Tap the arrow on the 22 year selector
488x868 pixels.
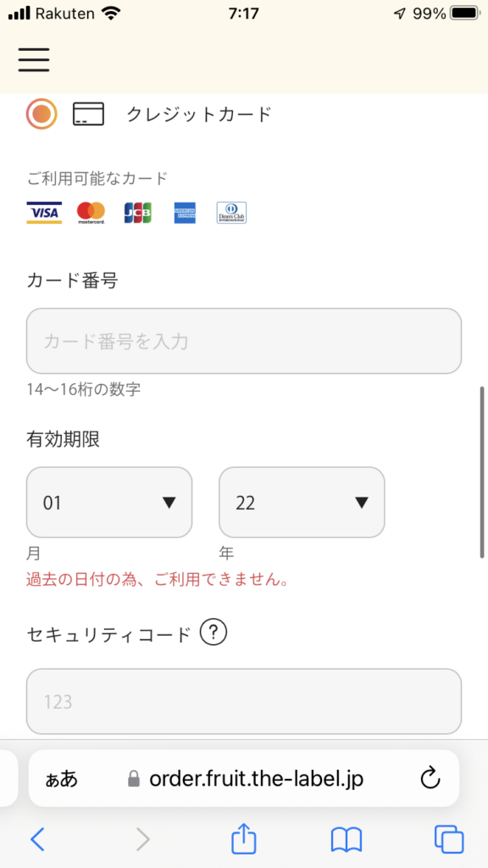(x=361, y=503)
